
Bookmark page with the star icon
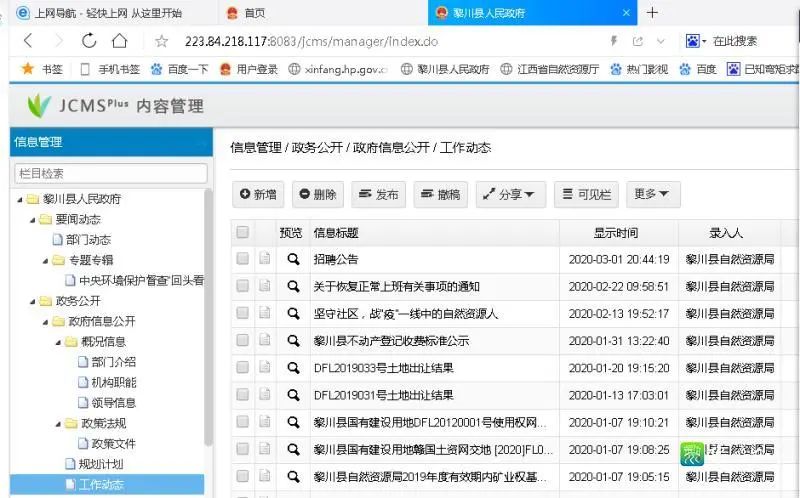point(161,41)
